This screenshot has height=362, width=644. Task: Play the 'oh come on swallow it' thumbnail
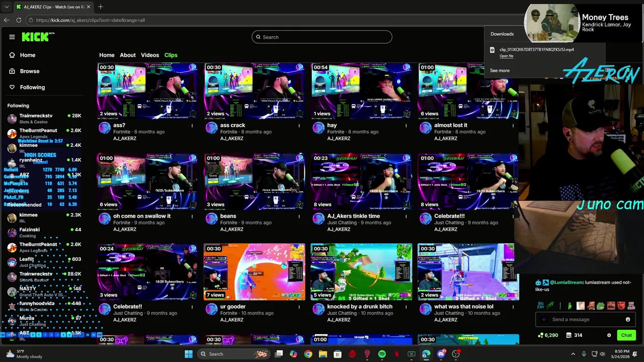pos(147,182)
